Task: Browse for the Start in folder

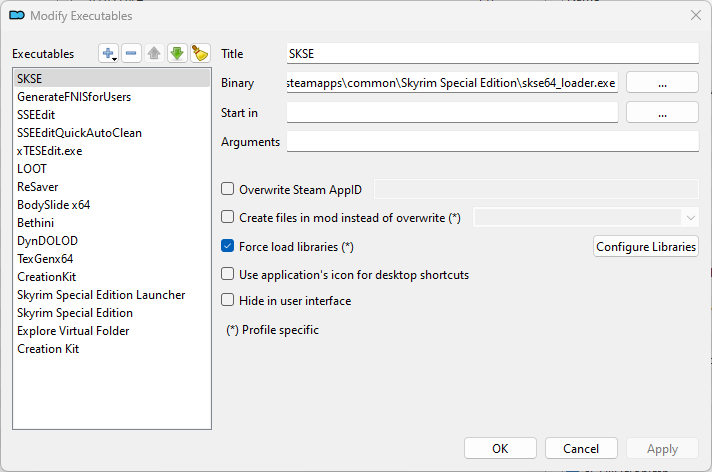Action: (x=662, y=113)
